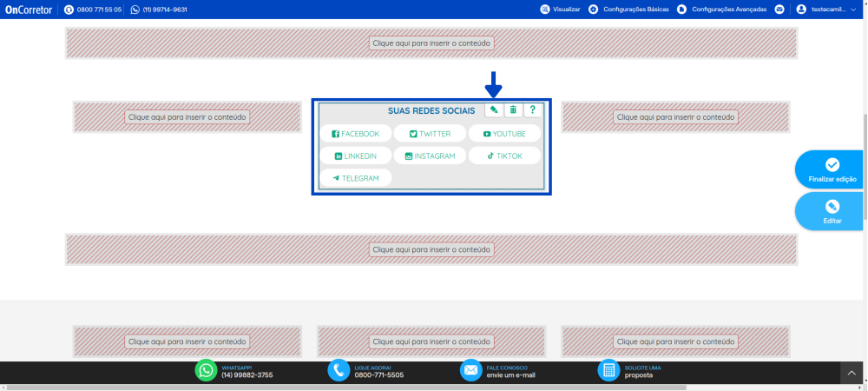The width and height of the screenshot is (868, 391).
Task: Click Finalizar edição button
Action: [832, 169]
